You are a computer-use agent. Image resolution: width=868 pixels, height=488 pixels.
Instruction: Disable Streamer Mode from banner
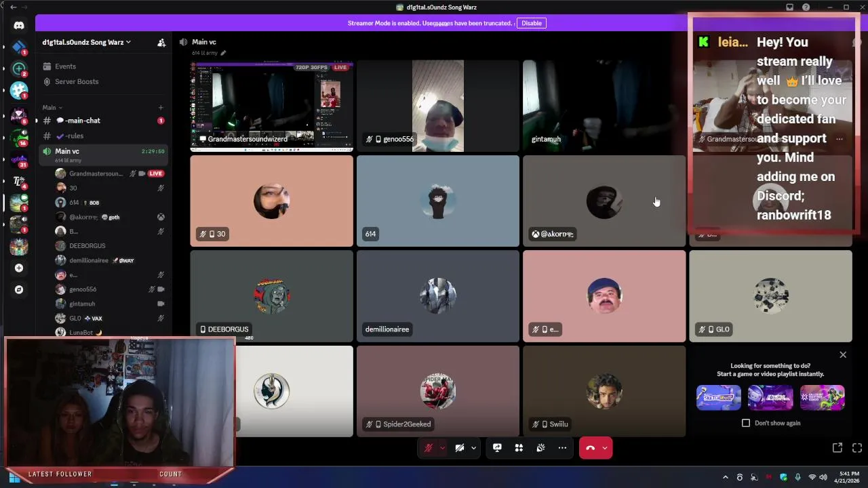tap(532, 23)
